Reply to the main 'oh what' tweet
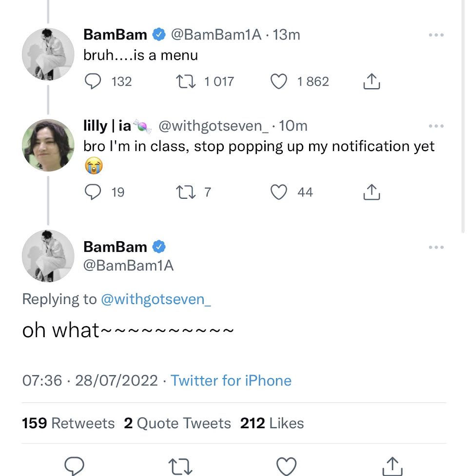 pos(74,466)
